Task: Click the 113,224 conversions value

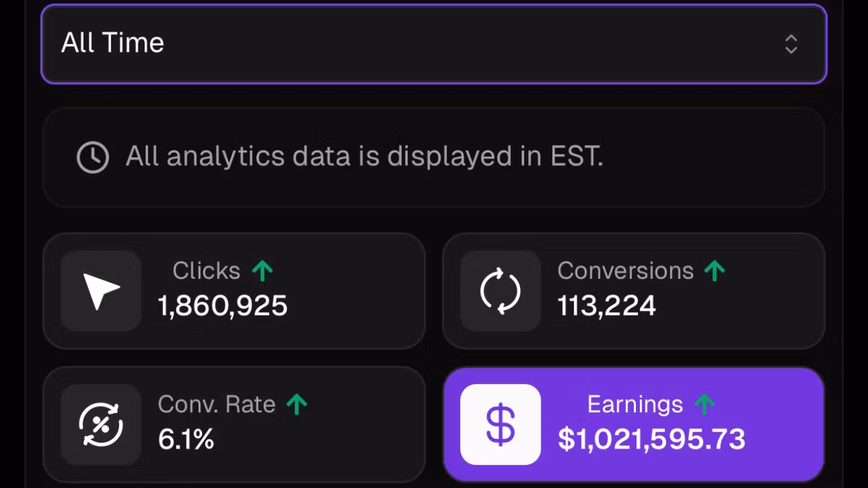Action: pos(606,306)
